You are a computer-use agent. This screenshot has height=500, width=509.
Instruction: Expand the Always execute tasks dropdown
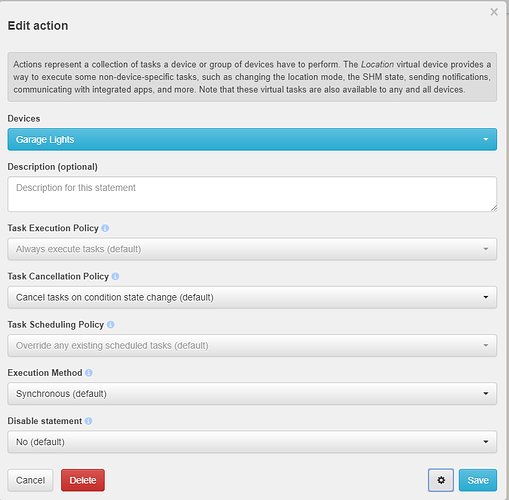(252, 249)
